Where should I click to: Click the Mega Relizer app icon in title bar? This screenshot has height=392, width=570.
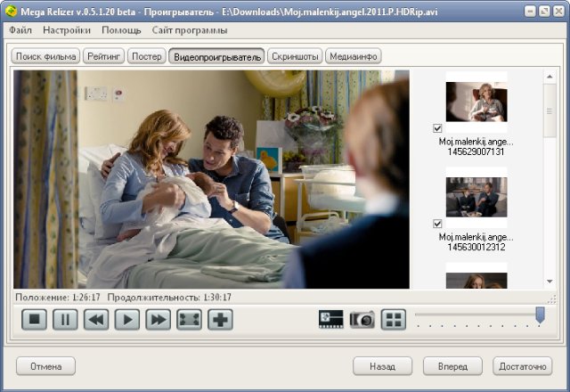(x=12, y=12)
